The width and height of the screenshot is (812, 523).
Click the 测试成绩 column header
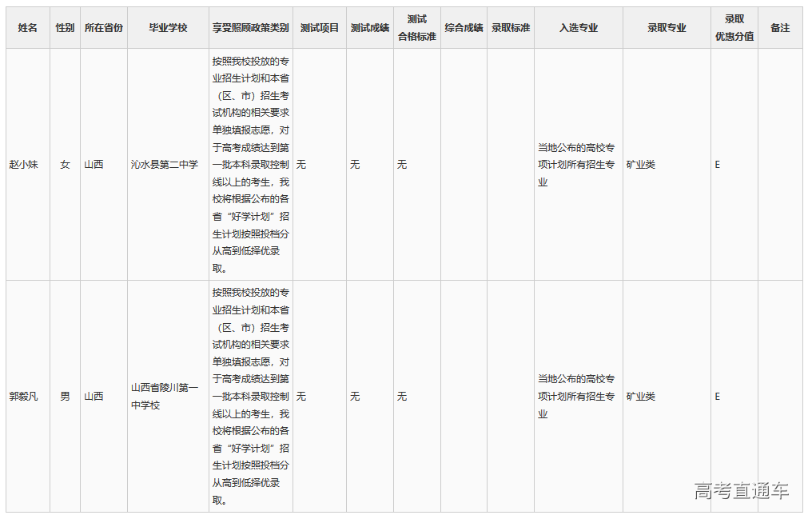(369, 26)
